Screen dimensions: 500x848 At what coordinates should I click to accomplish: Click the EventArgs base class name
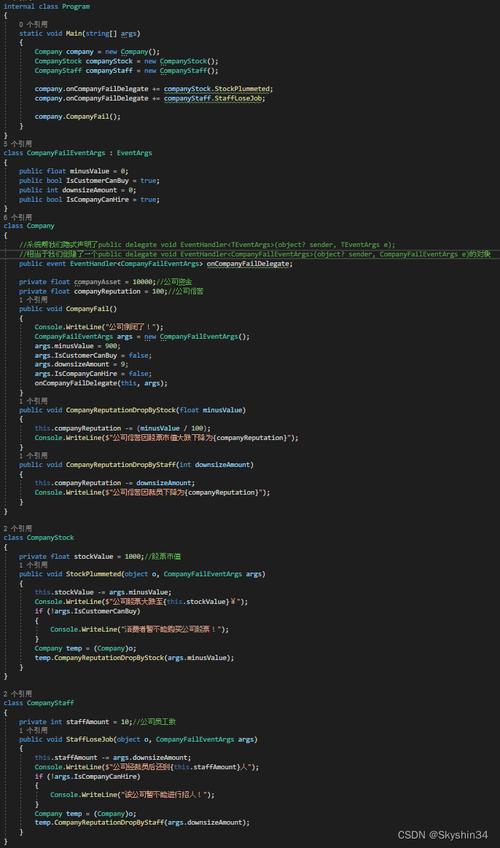click(134, 153)
